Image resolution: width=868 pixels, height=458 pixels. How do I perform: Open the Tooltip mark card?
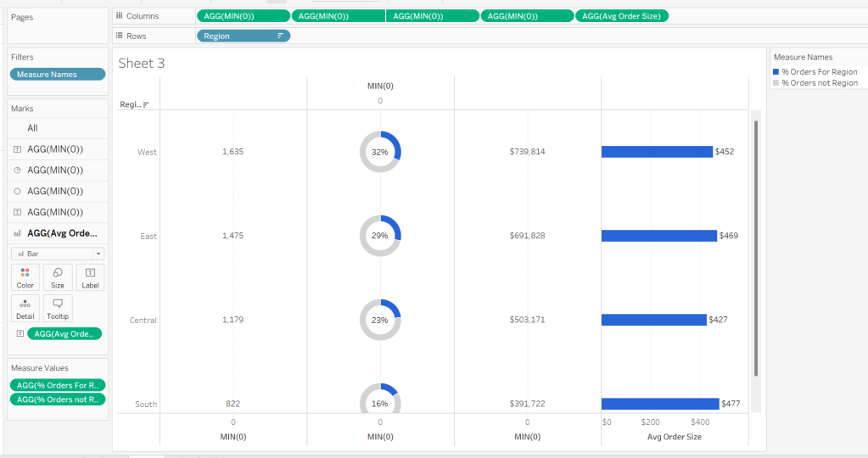(58, 308)
